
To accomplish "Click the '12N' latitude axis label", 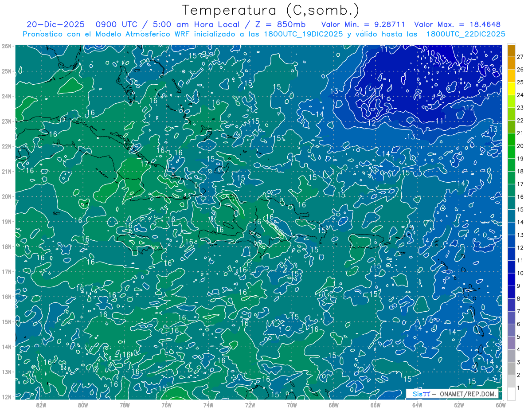I will (x=6, y=397).
